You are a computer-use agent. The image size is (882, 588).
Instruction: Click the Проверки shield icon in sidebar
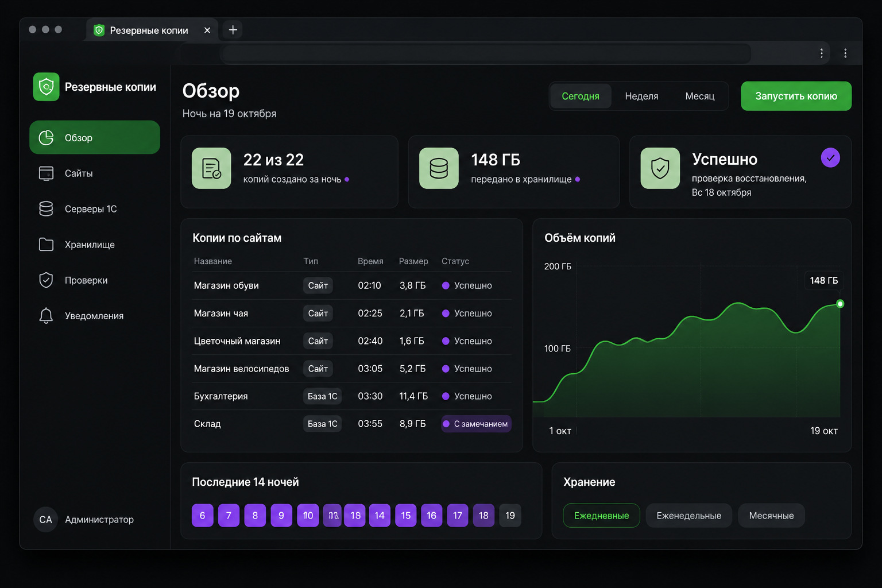click(x=46, y=280)
